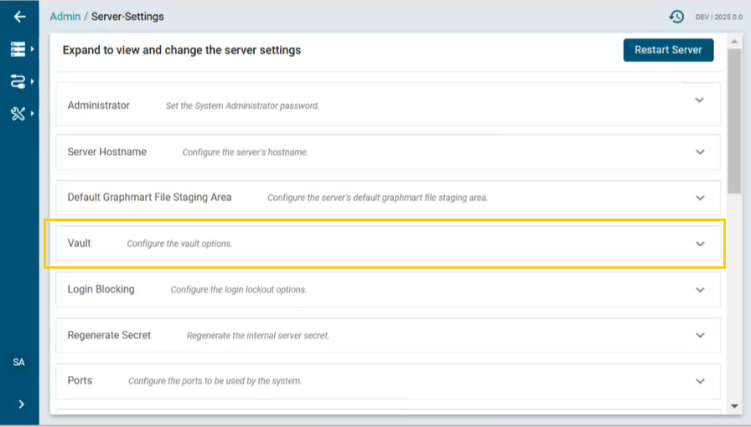The image size is (751, 427).
Task: Click the SA user avatar
Action: (19, 362)
